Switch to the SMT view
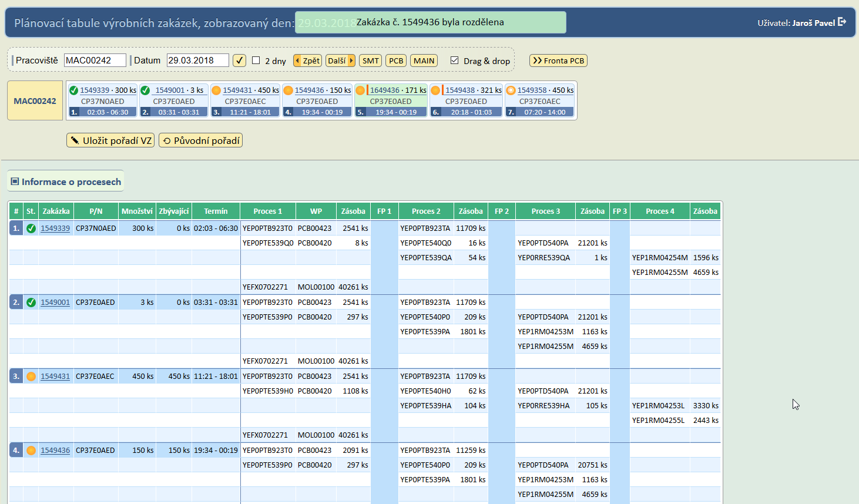This screenshot has height=504, width=859. tap(370, 61)
